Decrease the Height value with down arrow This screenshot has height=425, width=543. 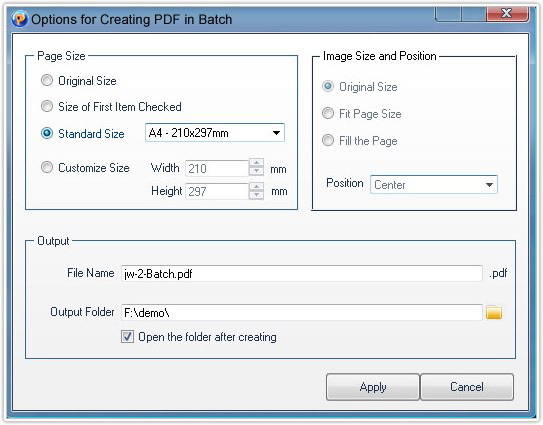(256, 195)
